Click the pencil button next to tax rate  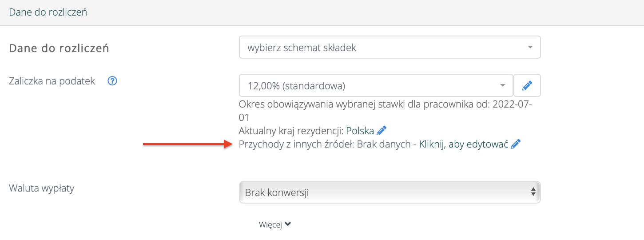(527, 85)
